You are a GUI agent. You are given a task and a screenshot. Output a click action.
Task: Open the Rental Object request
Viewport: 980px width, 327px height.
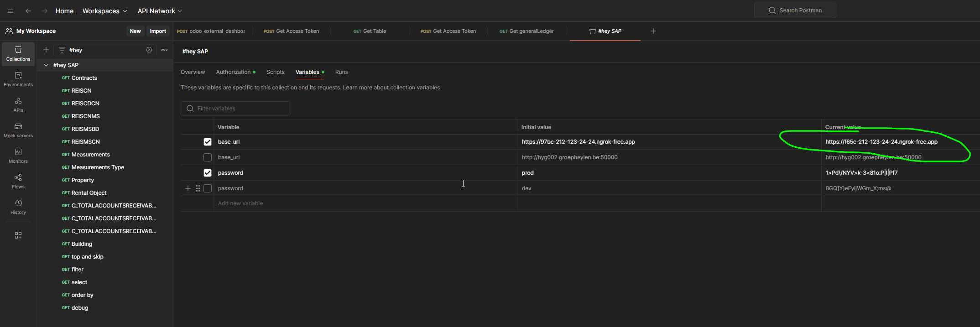89,193
